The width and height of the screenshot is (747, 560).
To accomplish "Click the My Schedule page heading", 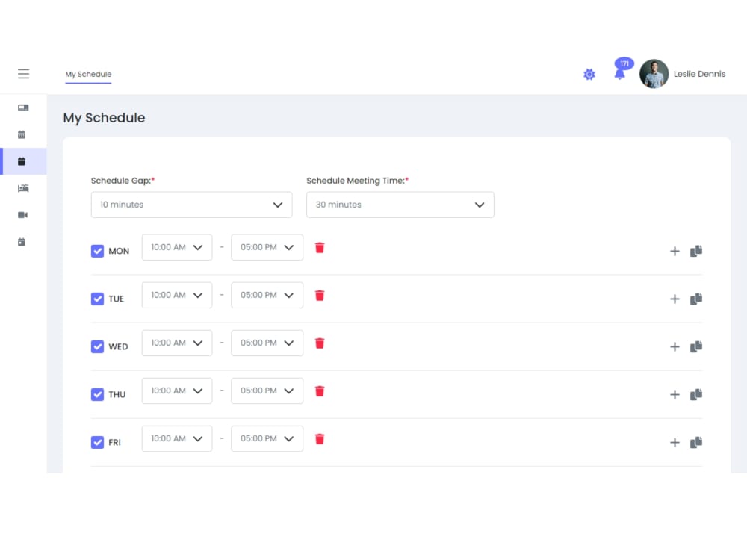I will [104, 118].
